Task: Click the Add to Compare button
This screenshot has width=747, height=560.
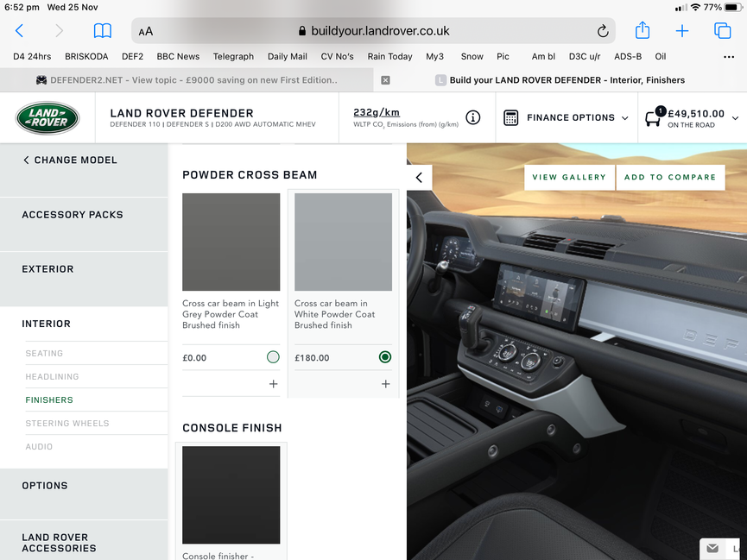Action: pos(670,177)
